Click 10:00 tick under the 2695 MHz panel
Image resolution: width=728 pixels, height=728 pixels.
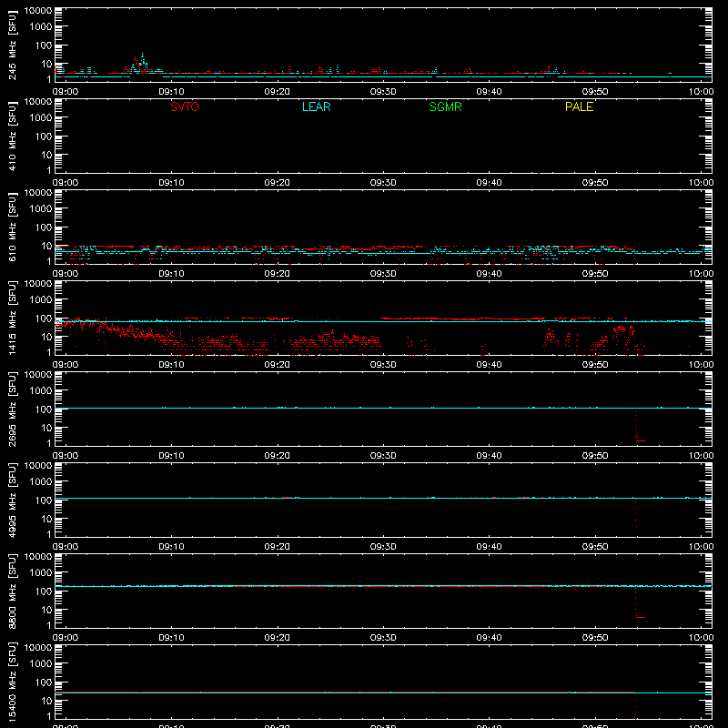(701, 456)
